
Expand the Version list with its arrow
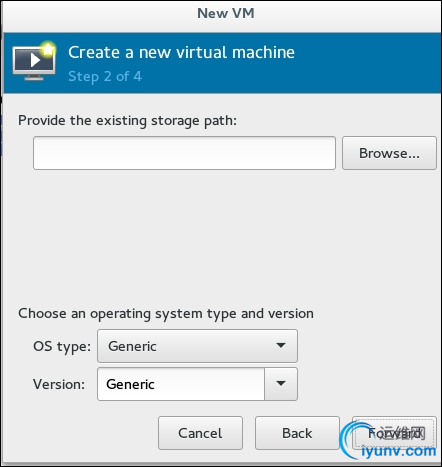coord(281,384)
